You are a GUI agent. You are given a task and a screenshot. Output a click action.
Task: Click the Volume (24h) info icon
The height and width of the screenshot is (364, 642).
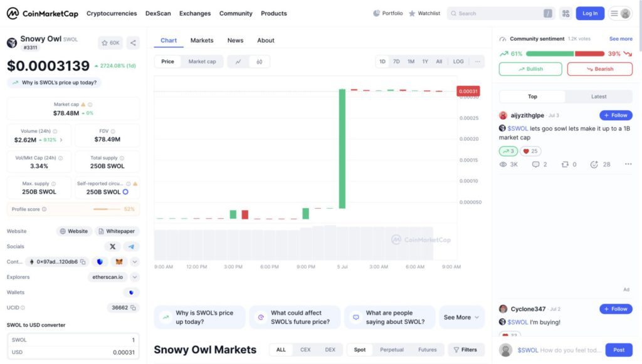pos(55,132)
